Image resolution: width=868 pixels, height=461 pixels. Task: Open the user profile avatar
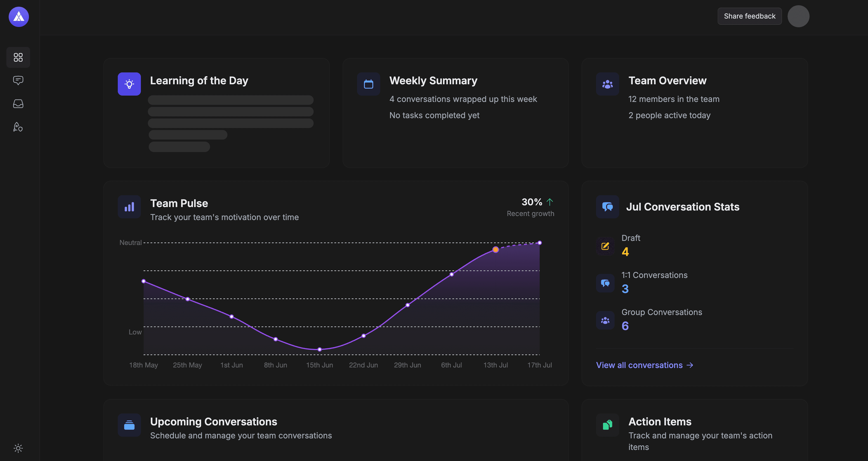pos(798,16)
